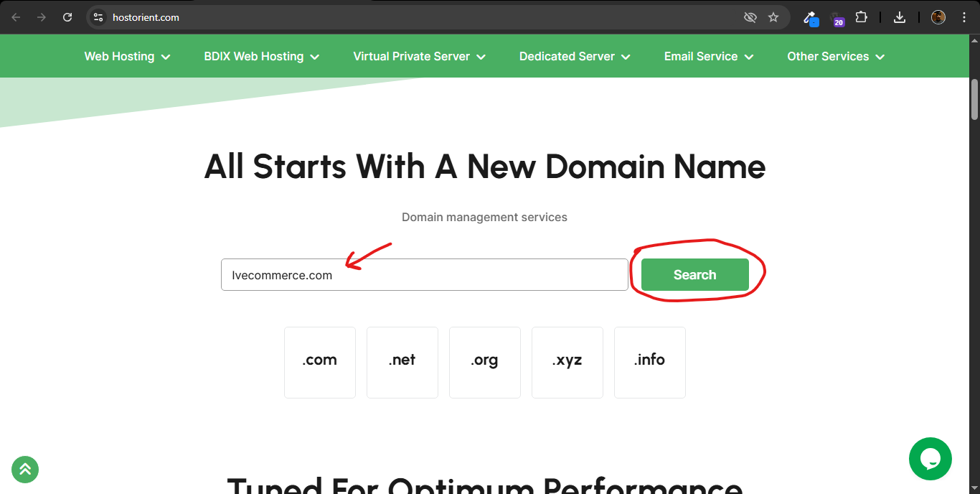Click the site information icon in address bar

pyautogui.click(x=99, y=17)
